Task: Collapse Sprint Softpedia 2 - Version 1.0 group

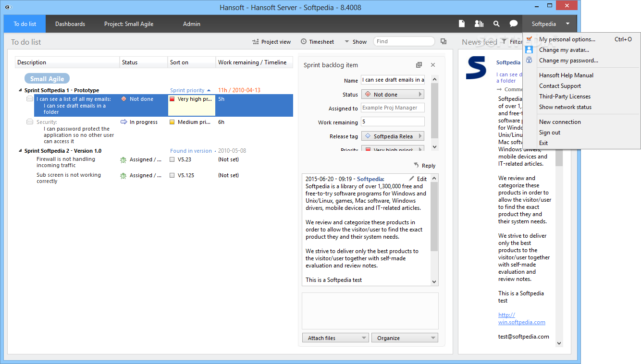Action: pos(20,151)
